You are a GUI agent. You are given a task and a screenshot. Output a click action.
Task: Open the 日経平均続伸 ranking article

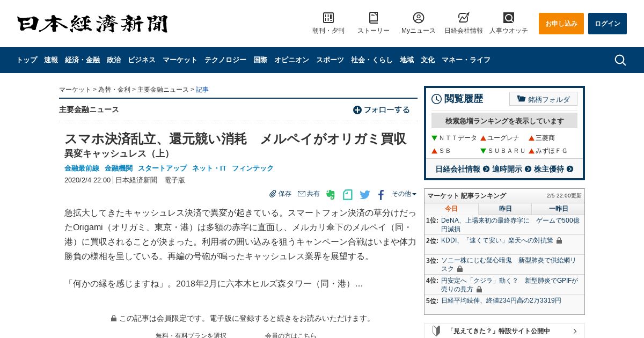501,300
